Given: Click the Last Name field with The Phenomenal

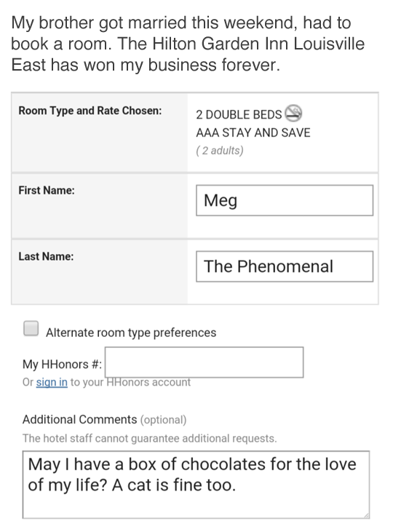Looking at the screenshot, I should (285, 266).
